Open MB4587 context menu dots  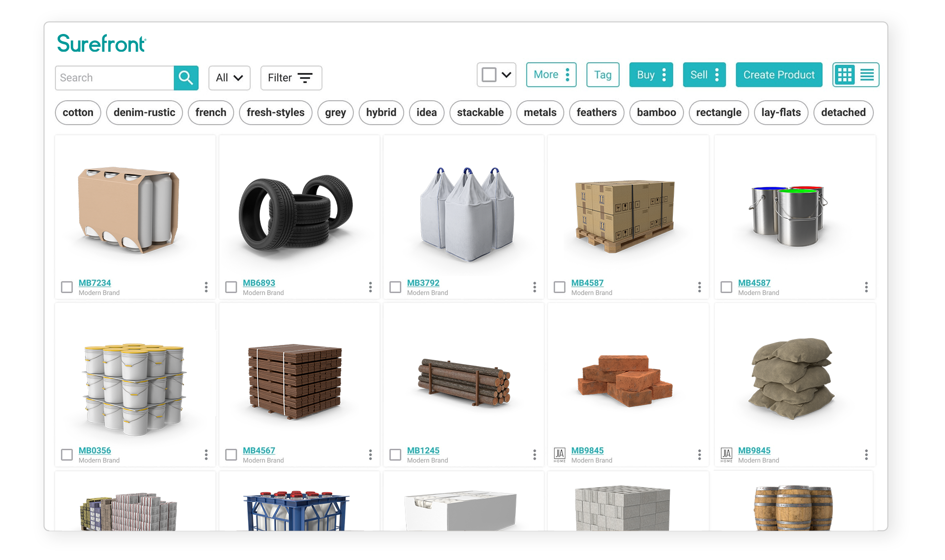700,287
